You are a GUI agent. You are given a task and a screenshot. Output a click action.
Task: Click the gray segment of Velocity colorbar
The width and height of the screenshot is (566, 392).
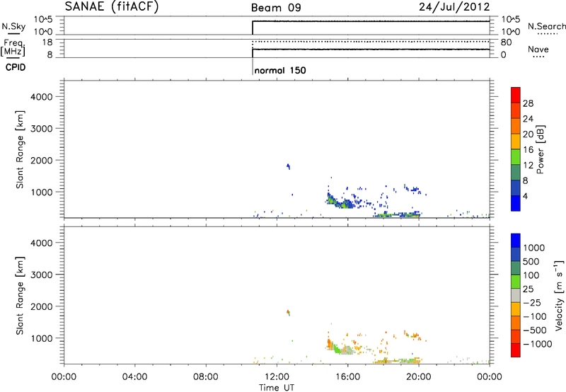point(516,295)
